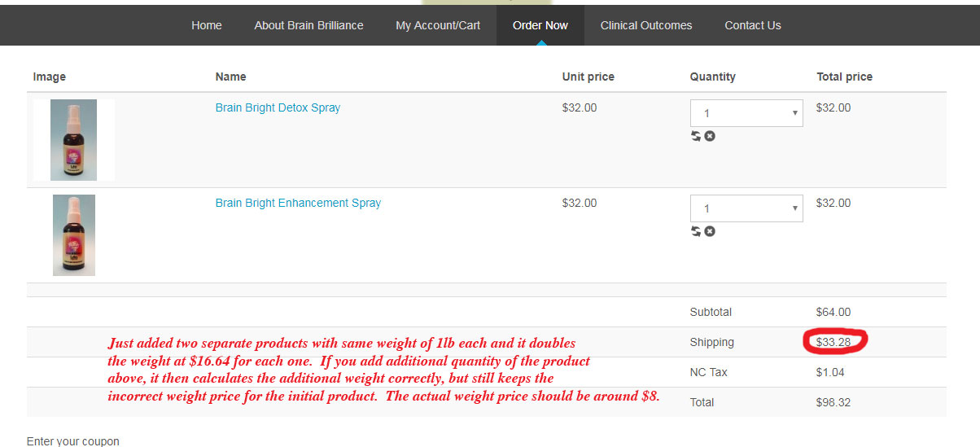
Task: Open quantity dropdown for Detox Spray
Action: (746, 113)
